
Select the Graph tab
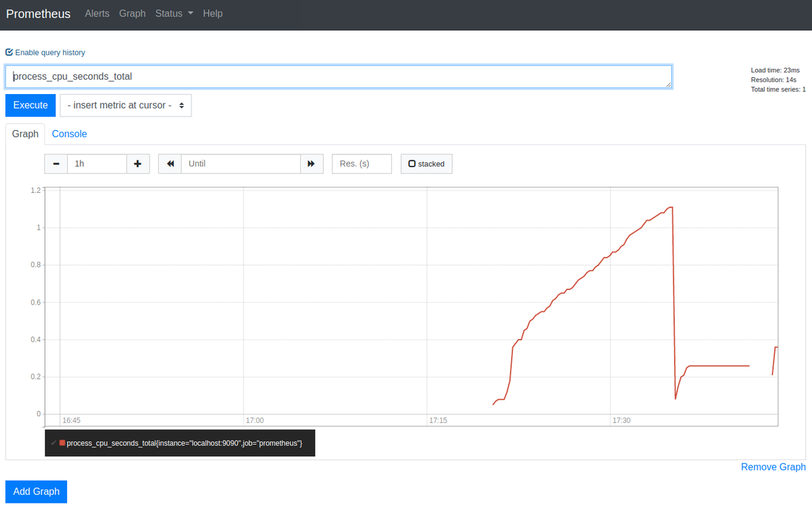[x=25, y=134]
